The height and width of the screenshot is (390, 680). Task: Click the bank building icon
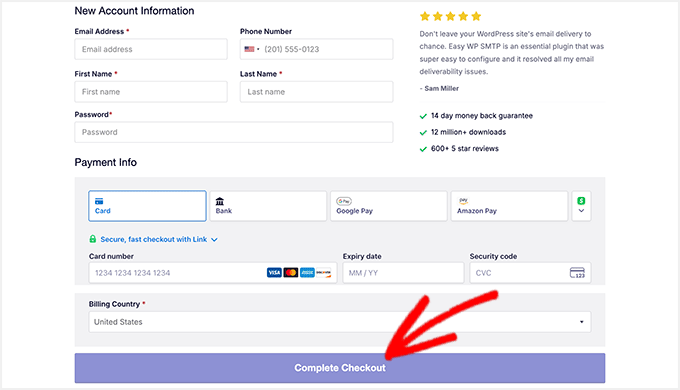coord(220,201)
